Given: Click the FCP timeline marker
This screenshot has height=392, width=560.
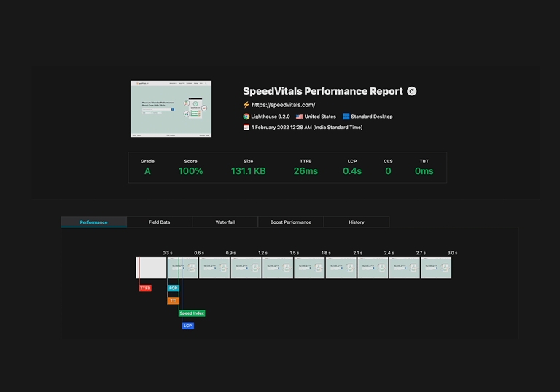Looking at the screenshot, I should pos(174,288).
